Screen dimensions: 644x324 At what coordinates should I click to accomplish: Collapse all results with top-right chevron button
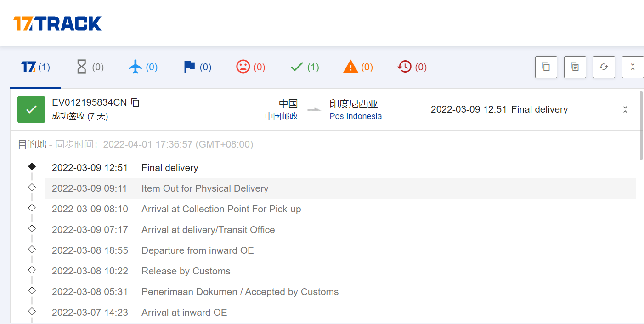(x=633, y=67)
